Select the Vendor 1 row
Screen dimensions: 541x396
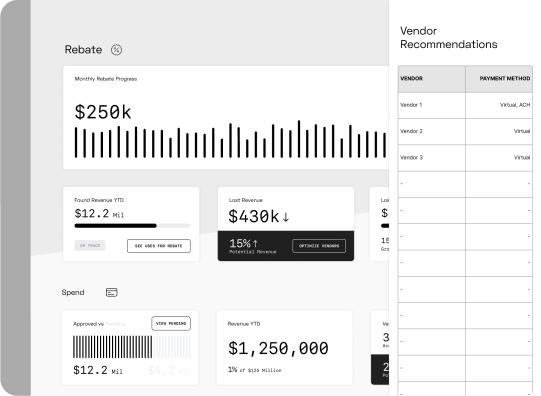465,105
